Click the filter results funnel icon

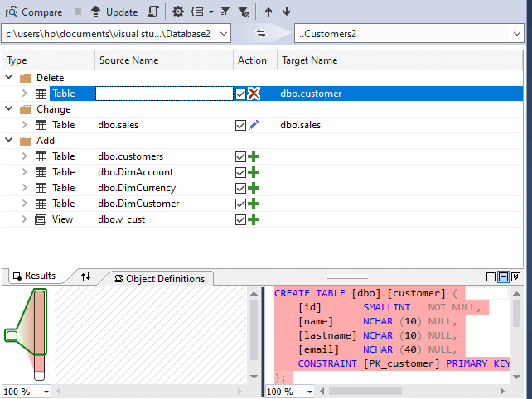coord(225,12)
